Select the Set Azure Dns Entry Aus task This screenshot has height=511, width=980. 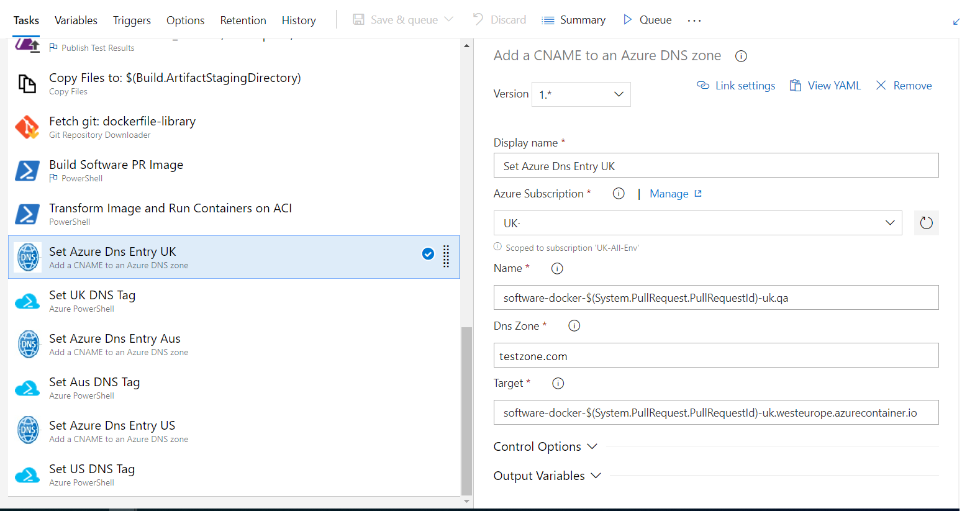(234, 344)
